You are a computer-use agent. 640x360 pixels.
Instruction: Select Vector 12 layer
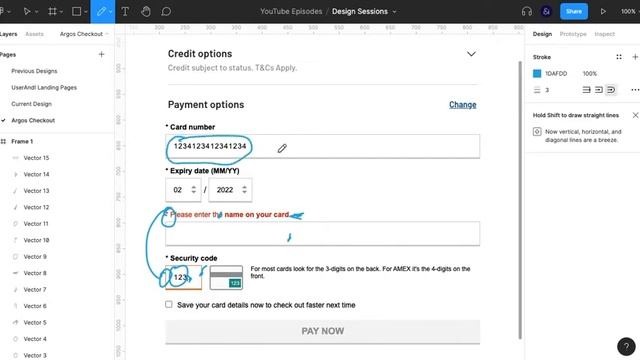36,207
